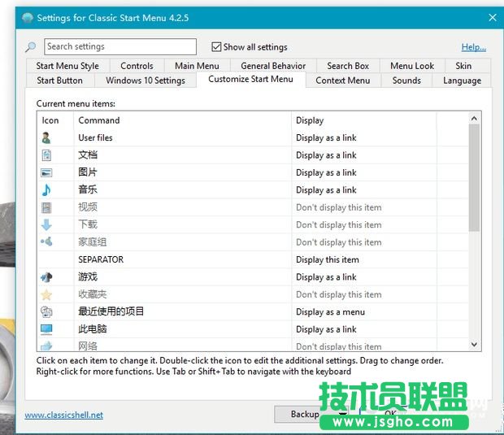Image resolution: width=504 pixels, height=435 pixels.
Task: Select the SEPARATOR command cell
Action: coord(183,259)
